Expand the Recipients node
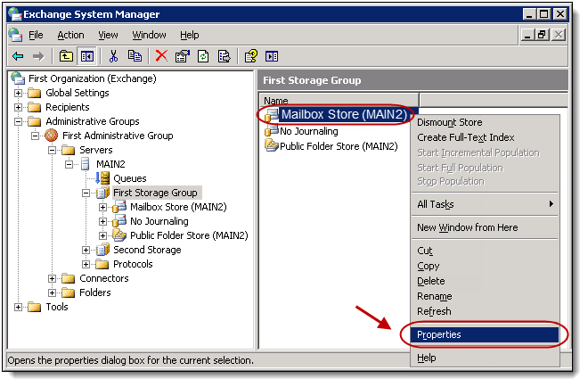Viewport: 588px width, 387px height. click(x=18, y=107)
